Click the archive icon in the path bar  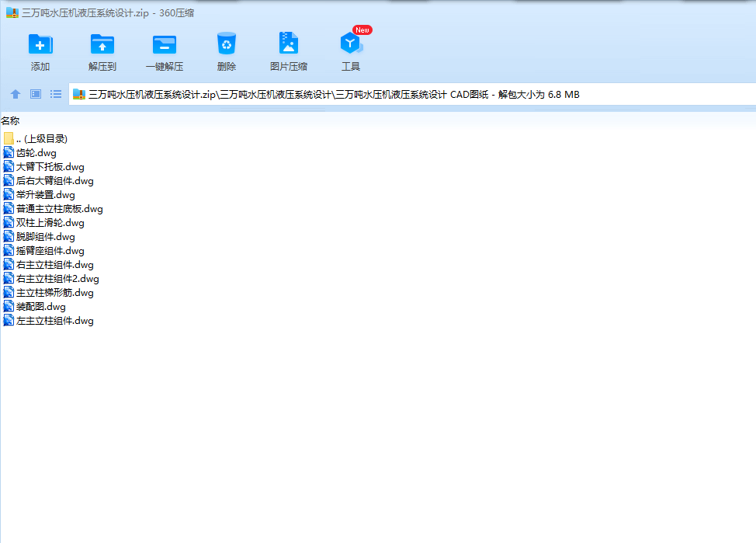(79, 94)
